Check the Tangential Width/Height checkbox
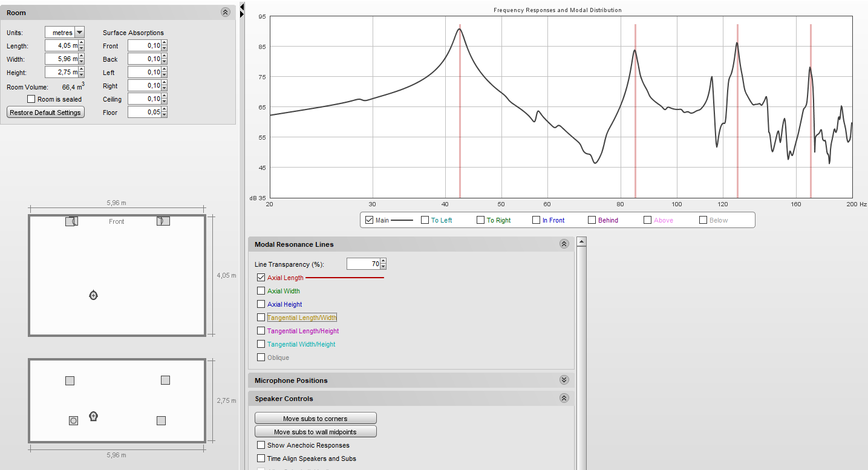Image resolution: width=868 pixels, height=470 pixels. pos(261,344)
